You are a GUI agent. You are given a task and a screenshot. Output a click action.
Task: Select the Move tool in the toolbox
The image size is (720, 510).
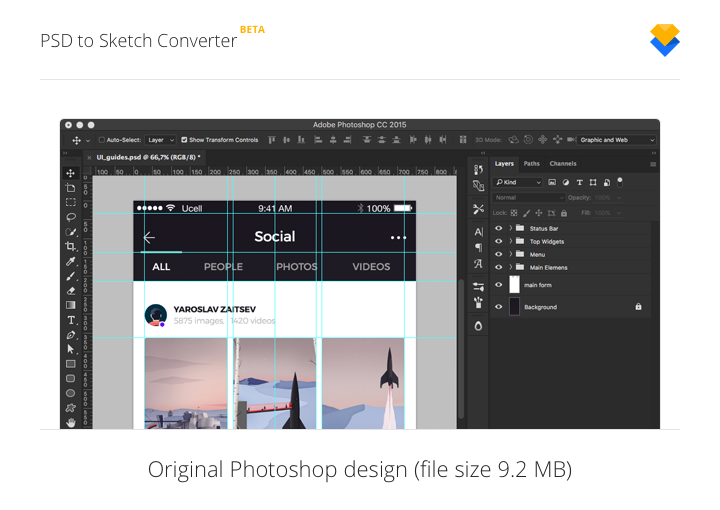pyautogui.click(x=70, y=173)
